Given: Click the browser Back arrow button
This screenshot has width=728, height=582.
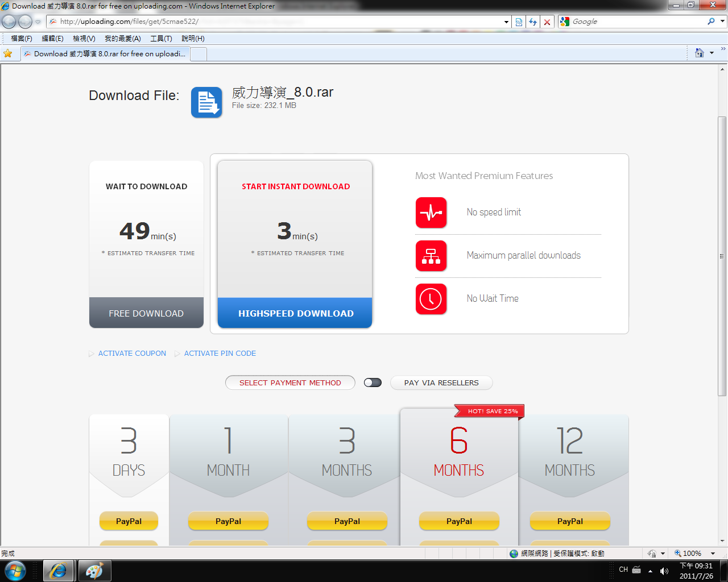Looking at the screenshot, I should [x=9, y=22].
